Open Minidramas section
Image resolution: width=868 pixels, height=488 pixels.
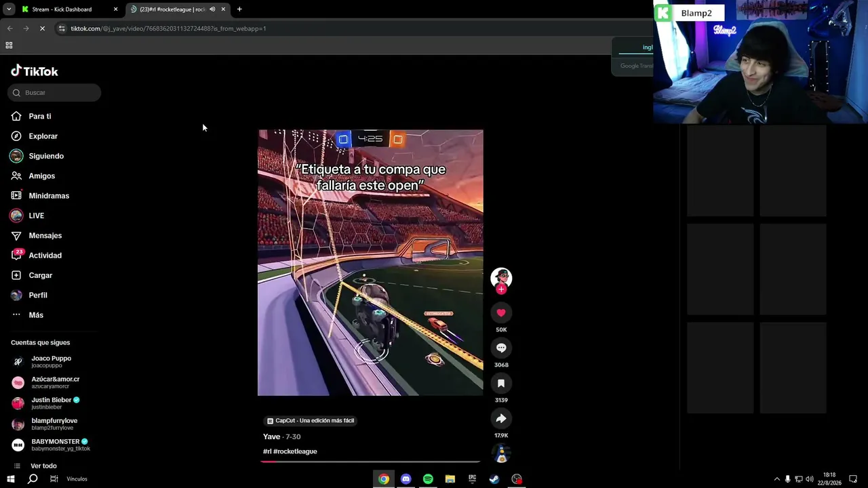pyautogui.click(x=48, y=196)
